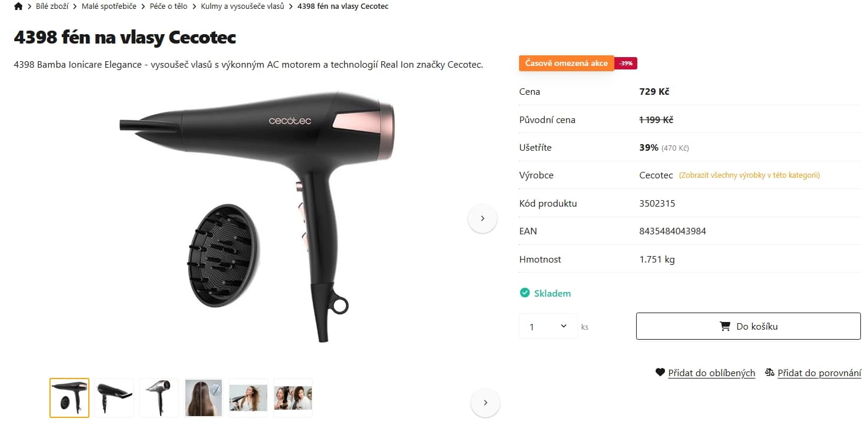Click the green Skladem check icon
Screen dimensions: 868x425
525,293
